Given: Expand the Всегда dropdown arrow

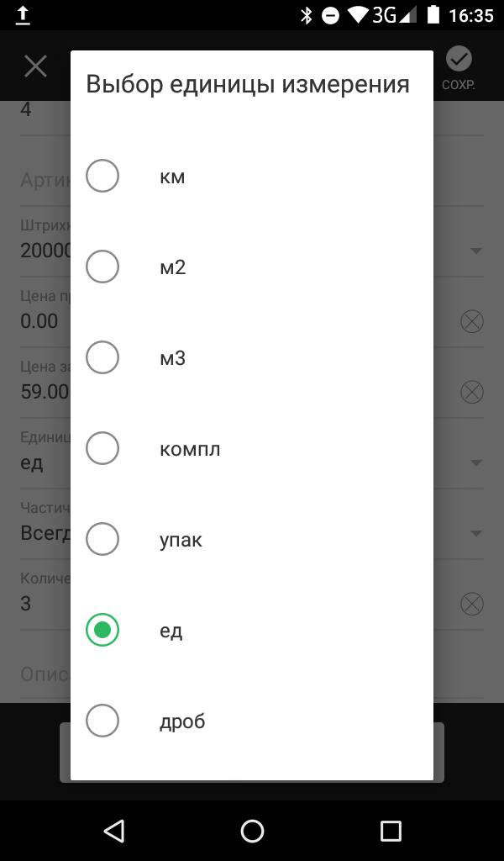Looking at the screenshot, I should (x=476, y=533).
